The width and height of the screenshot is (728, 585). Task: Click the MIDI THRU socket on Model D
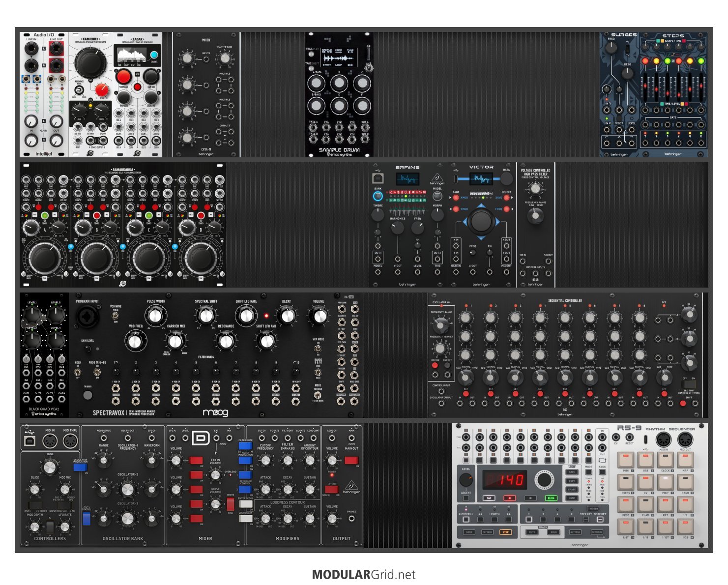point(70,441)
